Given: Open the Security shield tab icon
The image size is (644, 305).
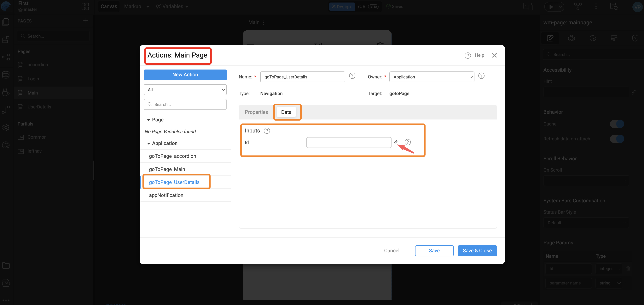Looking at the screenshot, I should (635, 38).
